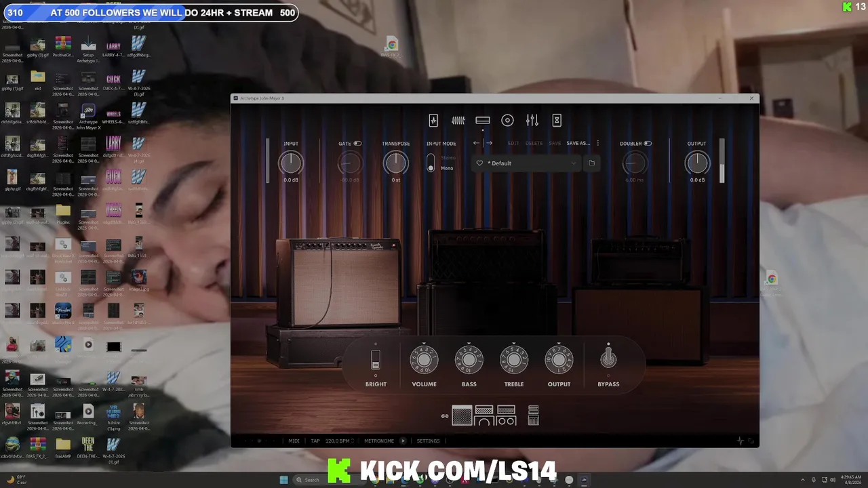Select the giphy.gif desktop file
This screenshot has height=488, width=868.
[13, 180]
